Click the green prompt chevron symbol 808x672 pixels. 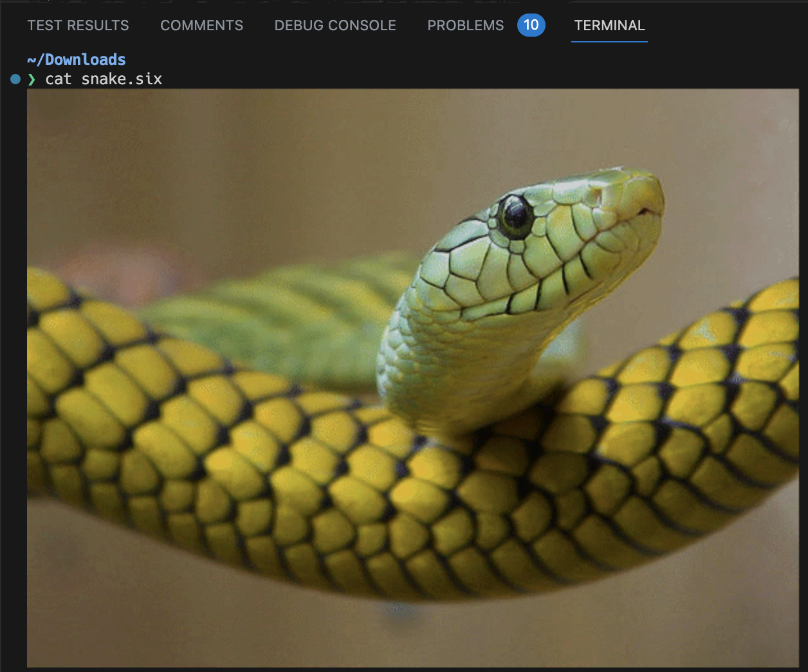pos(32,79)
